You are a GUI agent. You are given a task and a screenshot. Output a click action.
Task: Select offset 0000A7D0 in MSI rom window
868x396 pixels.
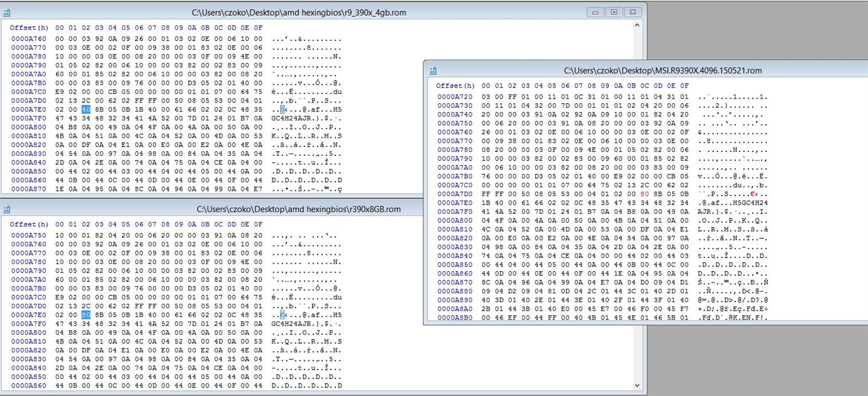click(x=455, y=194)
